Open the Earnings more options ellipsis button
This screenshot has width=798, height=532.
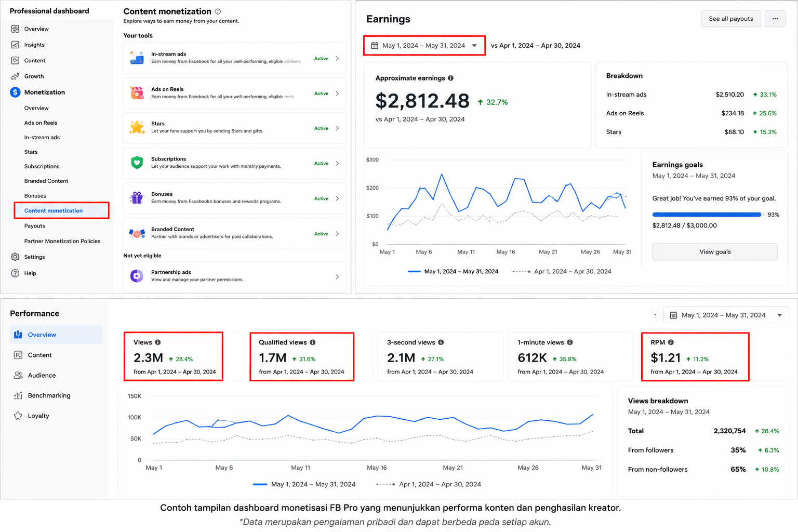click(x=775, y=19)
